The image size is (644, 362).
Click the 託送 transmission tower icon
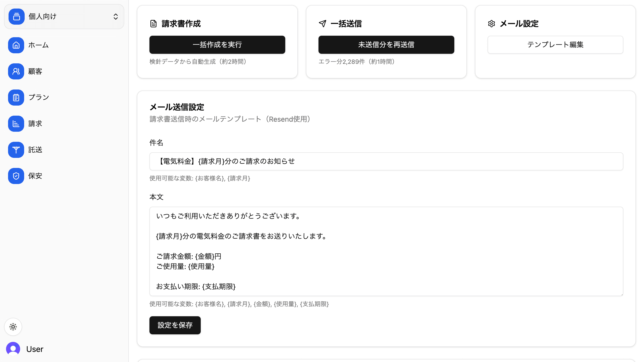16,150
